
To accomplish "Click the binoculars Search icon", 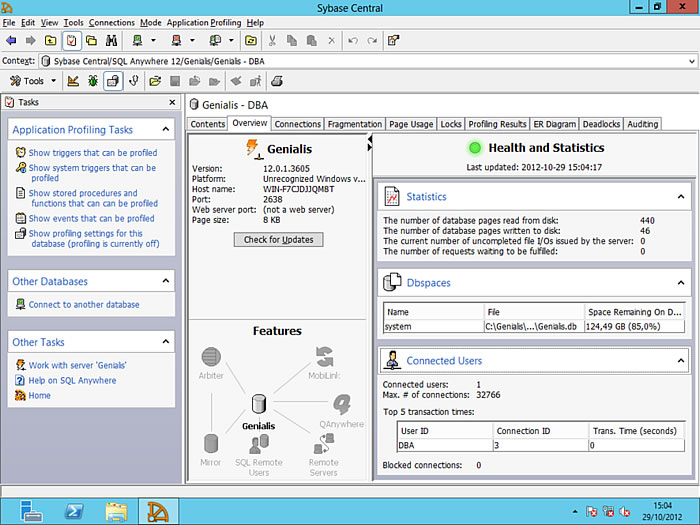I will coord(112,41).
